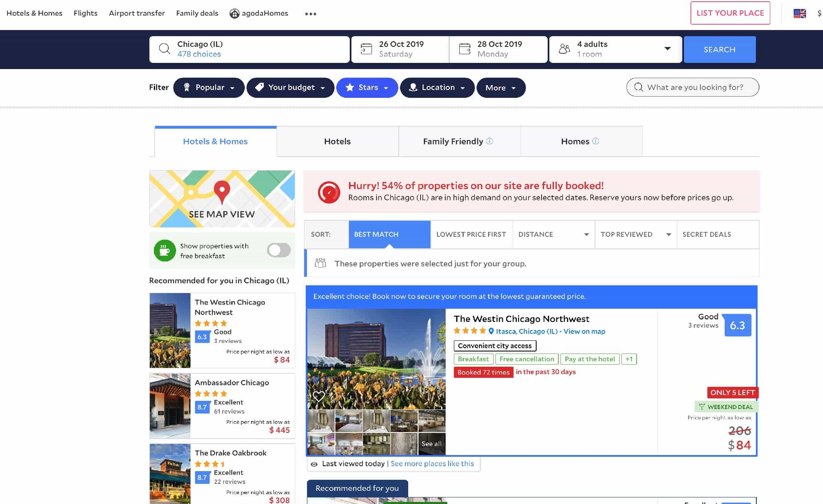The width and height of the screenshot is (823, 504).
Task: Click the info icon next to Family Friendly
Action: point(489,141)
